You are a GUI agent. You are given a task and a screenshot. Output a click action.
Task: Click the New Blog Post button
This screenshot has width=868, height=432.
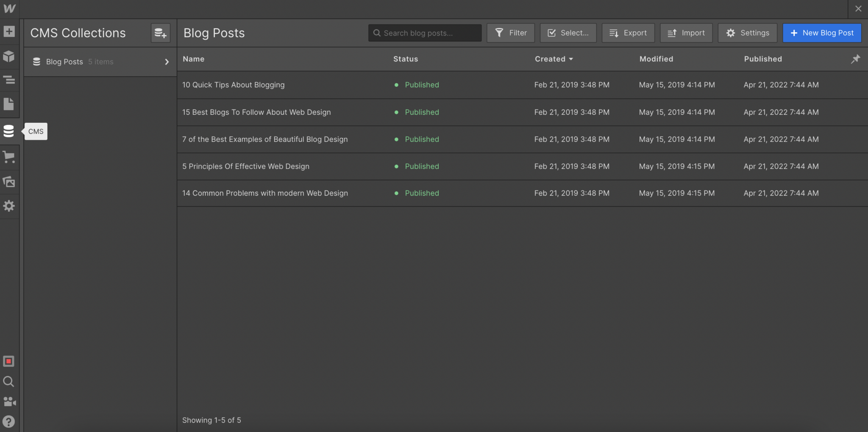point(821,33)
